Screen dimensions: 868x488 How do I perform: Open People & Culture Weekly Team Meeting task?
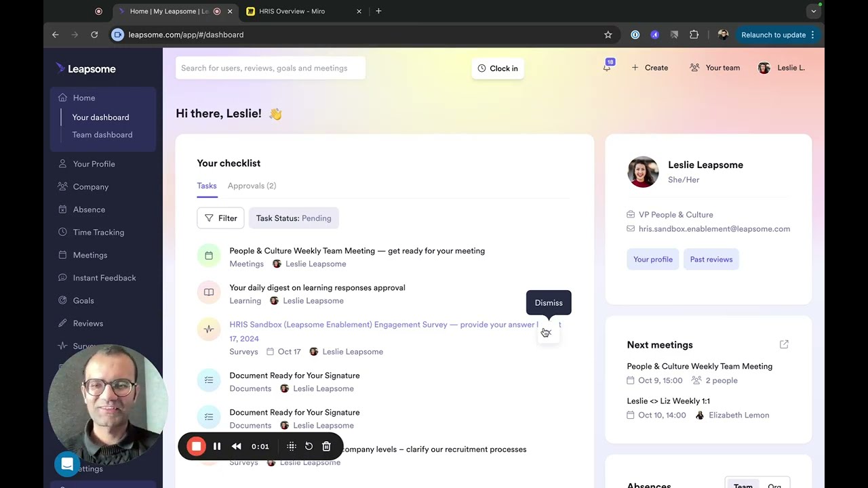coord(357,251)
